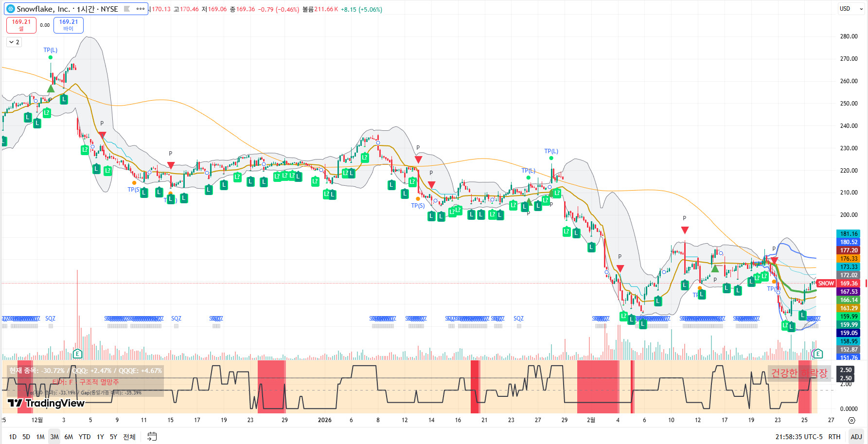Click the 21:58:35 UTC-5 timezone clock
868x444 pixels.
(799, 437)
